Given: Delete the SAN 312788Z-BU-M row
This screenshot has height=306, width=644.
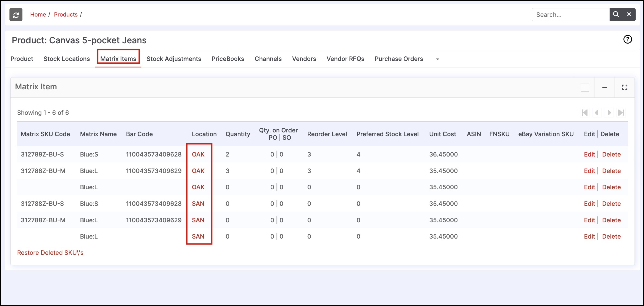Looking at the screenshot, I should click(x=611, y=220).
